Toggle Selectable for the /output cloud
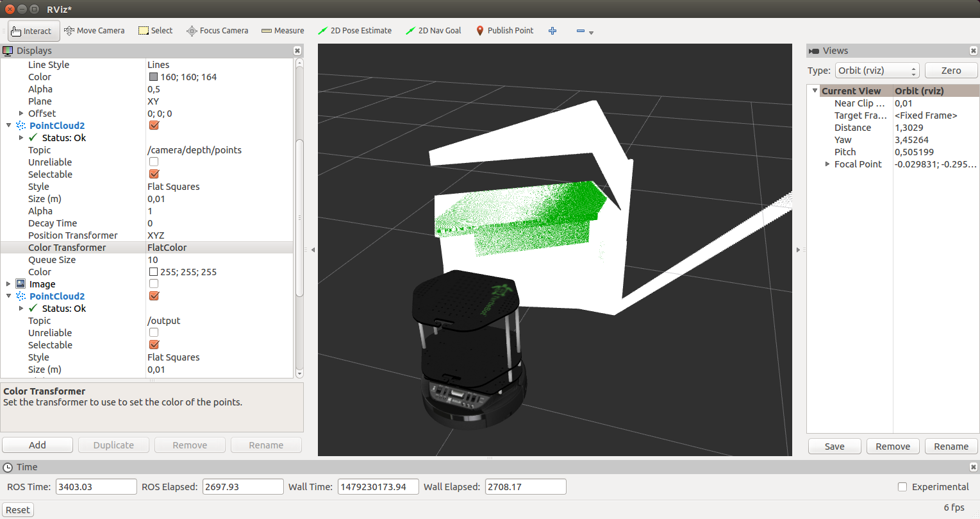The image size is (980, 519). coord(154,345)
